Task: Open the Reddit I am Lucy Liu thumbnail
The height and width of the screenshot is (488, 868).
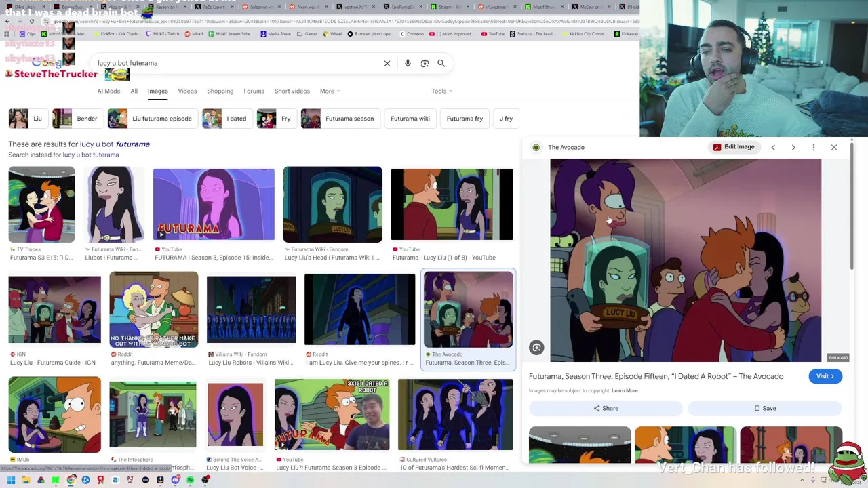Action: (359, 310)
